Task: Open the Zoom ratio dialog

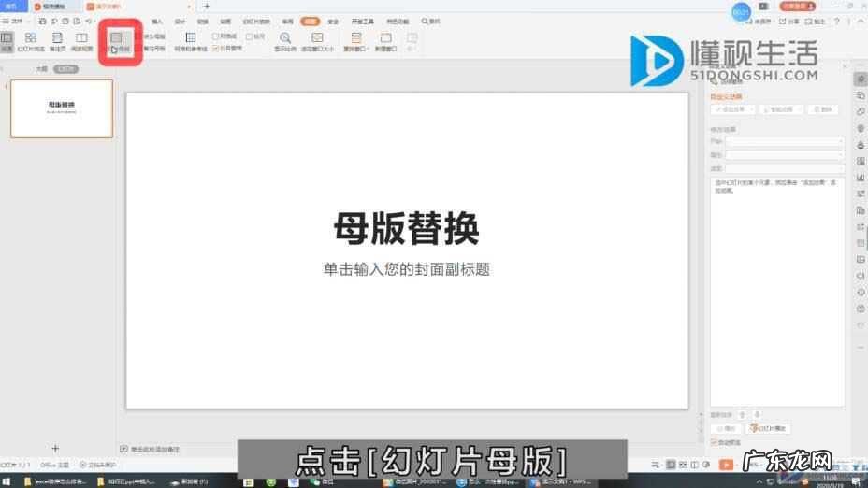Action: [285, 41]
